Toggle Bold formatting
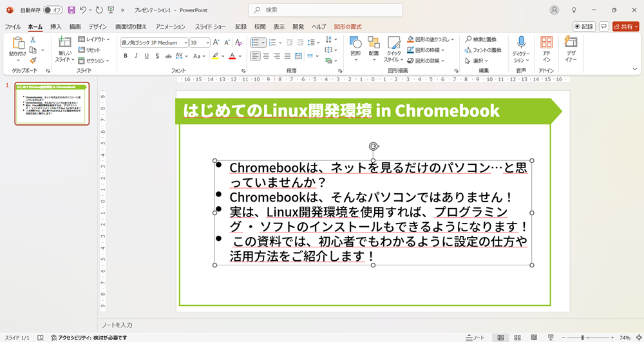 (x=126, y=56)
